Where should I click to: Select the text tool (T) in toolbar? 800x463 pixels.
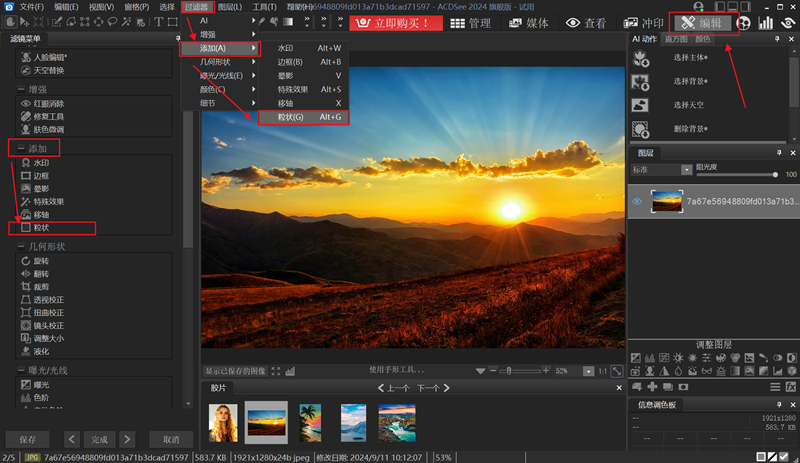158,22
